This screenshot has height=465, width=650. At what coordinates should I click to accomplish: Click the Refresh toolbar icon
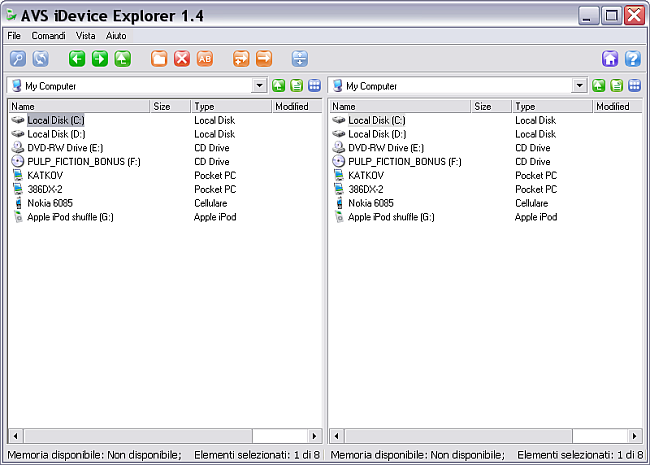click(x=41, y=58)
